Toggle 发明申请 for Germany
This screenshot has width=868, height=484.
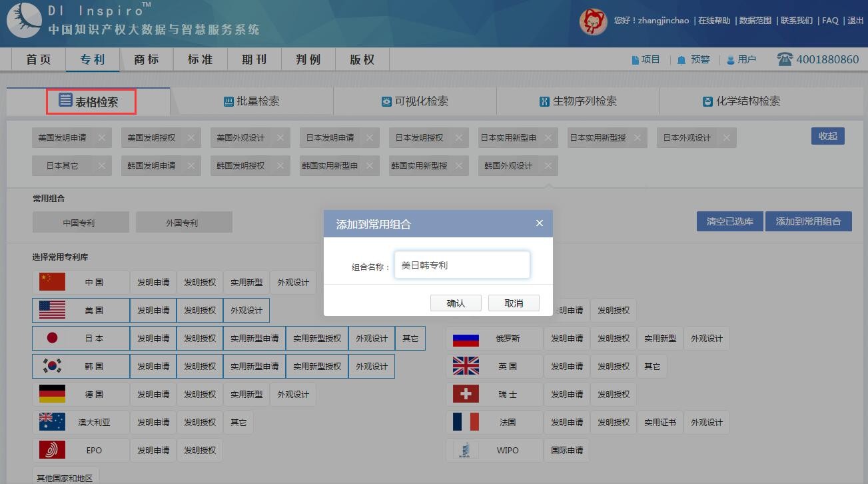[153, 395]
